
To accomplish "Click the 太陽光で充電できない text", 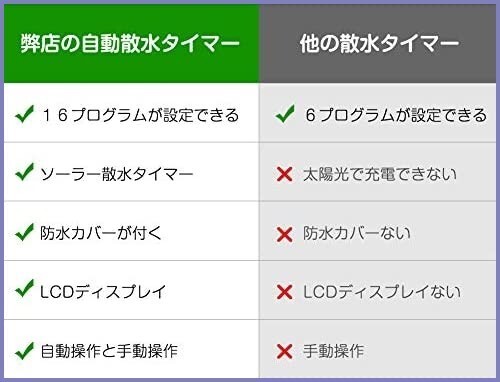I will [x=380, y=174].
